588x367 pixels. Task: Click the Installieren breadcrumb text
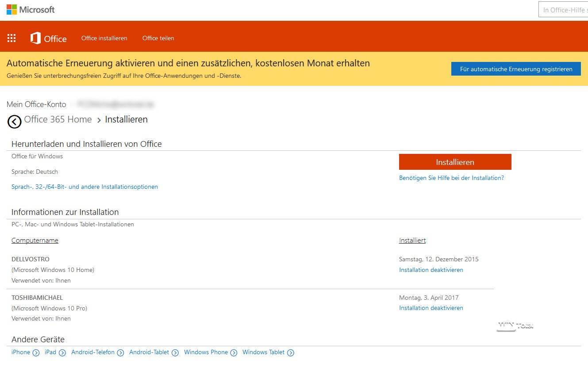(126, 119)
